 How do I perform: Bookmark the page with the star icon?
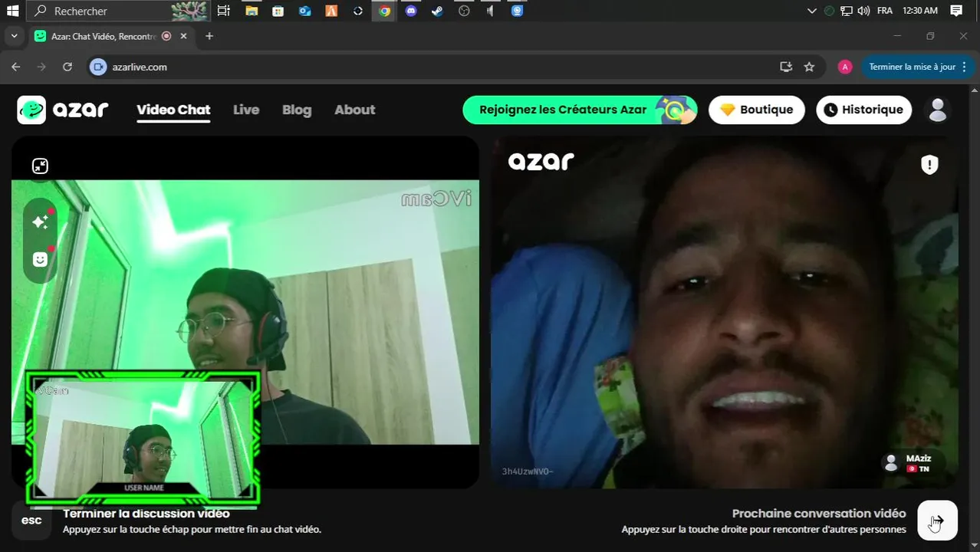tap(809, 67)
